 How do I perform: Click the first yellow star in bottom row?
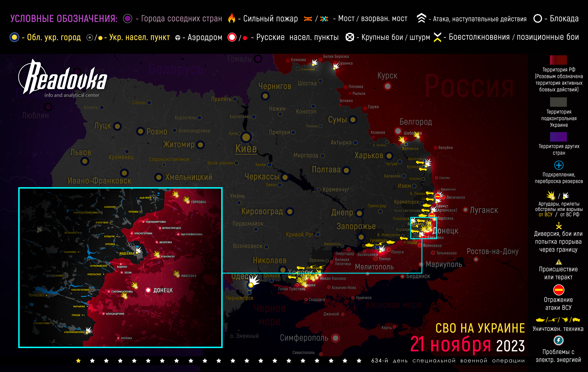(78, 361)
